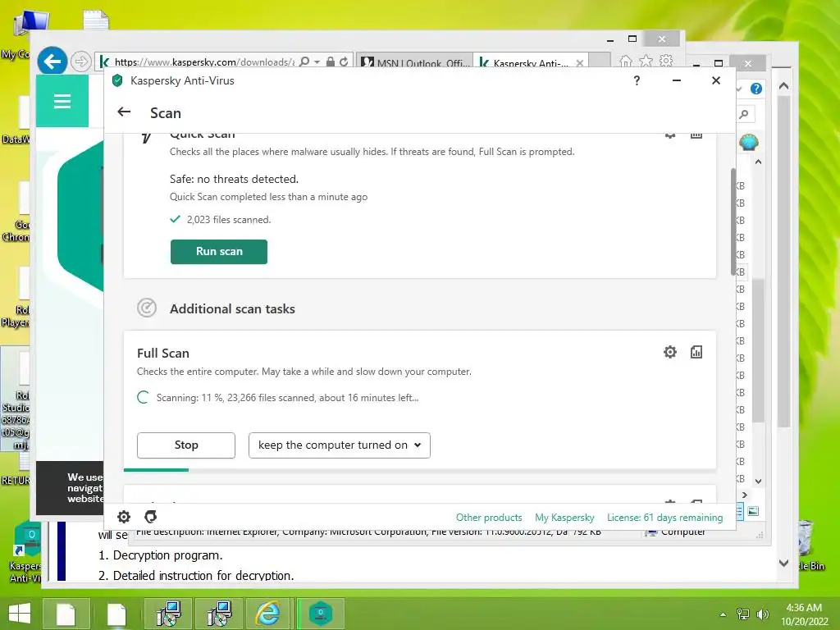Click the security lock icon in address bar
The width and height of the screenshot is (840, 630).
click(331, 62)
